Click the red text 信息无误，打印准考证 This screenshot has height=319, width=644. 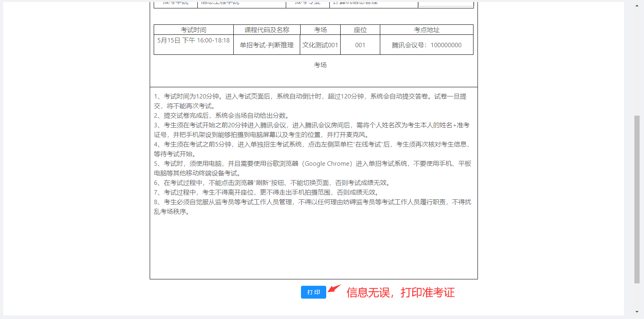[x=400, y=293]
